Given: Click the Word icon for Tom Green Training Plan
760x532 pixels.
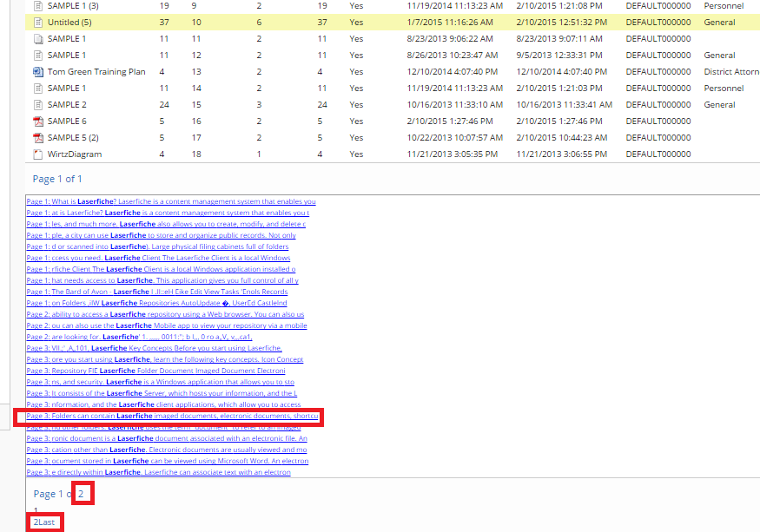Looking at the screenshot, I should (38, 72).
